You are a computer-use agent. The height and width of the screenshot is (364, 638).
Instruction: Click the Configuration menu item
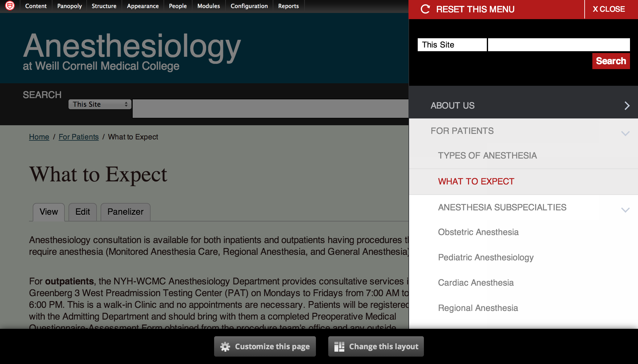click(249, 6)
